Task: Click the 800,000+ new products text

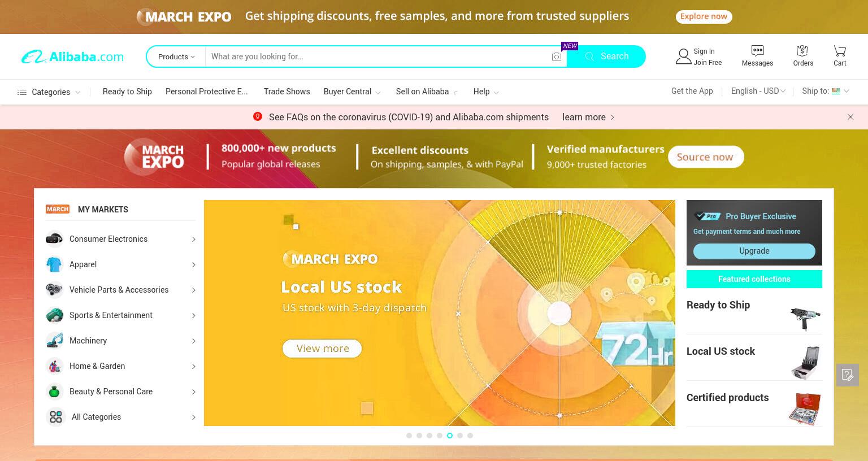Action: point(279,148)
